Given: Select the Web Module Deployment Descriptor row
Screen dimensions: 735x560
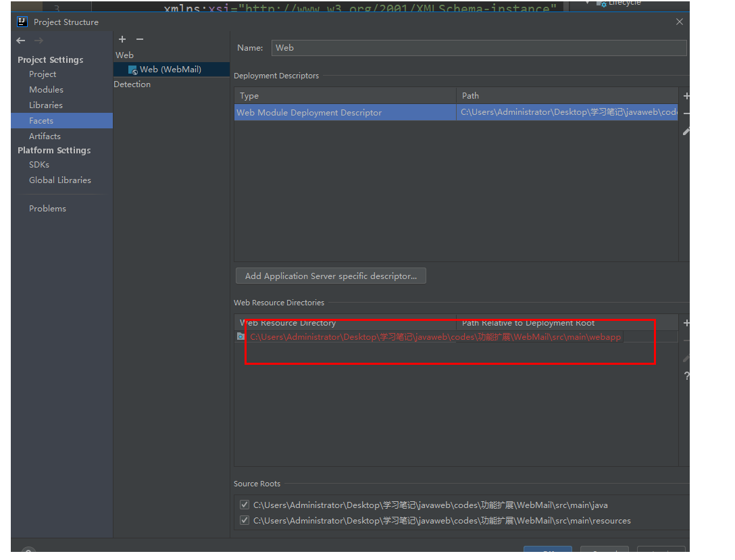Looking at the screenshot, I should (x=345, y=111).
